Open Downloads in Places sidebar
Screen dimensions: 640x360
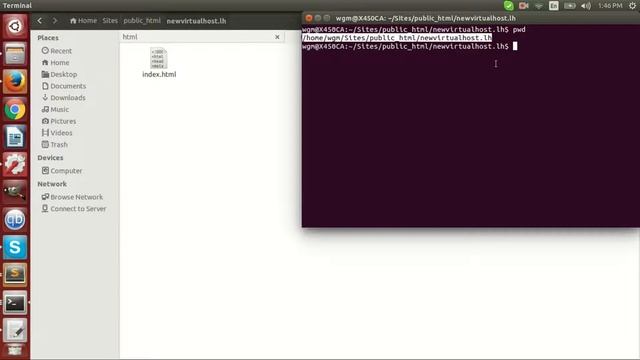pos(63,98)
